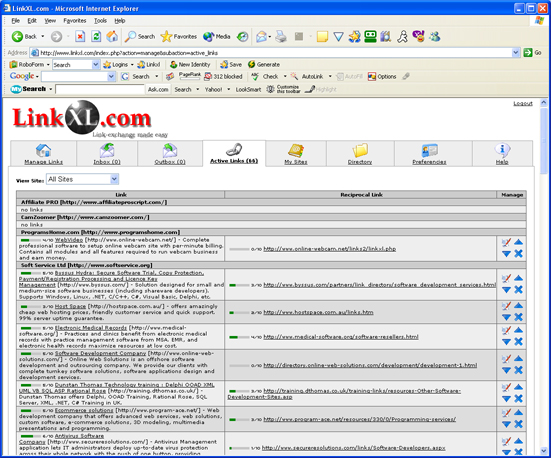Viewport: 551px width, 458px height.
Task: Expand the View Site All Sites dropdown
Action: [114, 179]
